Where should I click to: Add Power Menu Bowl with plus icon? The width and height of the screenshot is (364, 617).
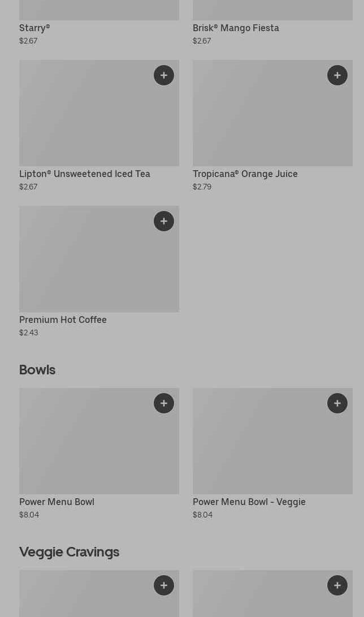[x=164, y=403]
